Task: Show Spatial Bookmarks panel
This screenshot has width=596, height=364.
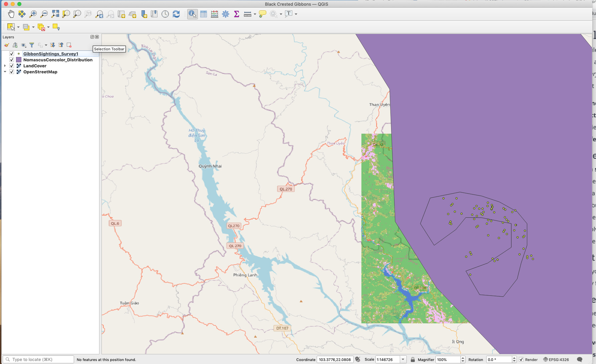Action: pos(154,14)
